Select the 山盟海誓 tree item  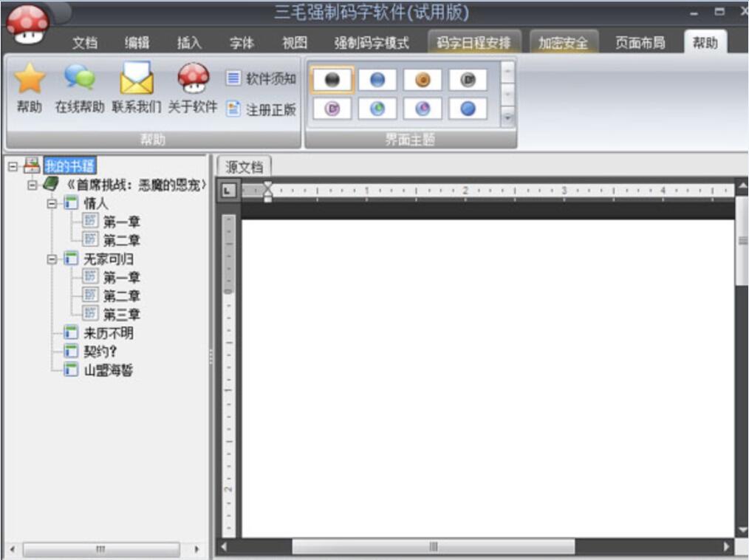point(108,370)
